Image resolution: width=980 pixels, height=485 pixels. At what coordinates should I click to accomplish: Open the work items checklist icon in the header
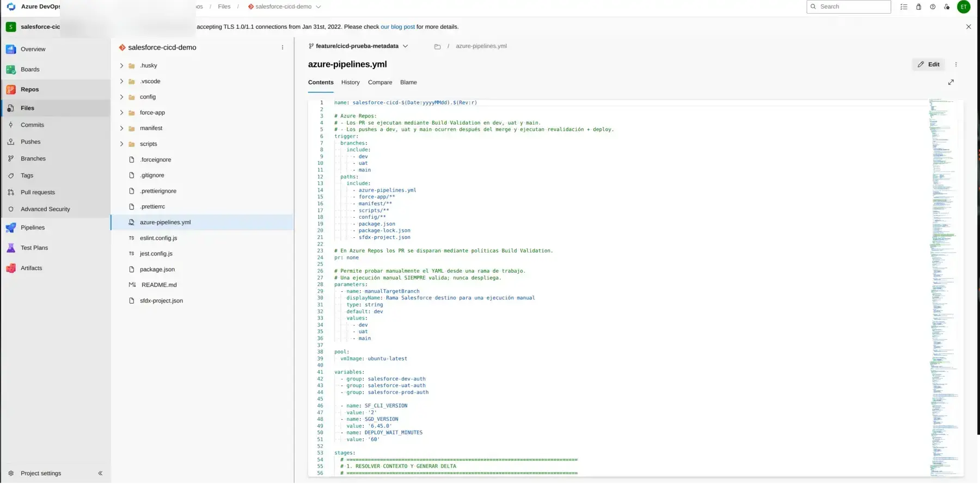pyautogui.click(x=904, y=7)
